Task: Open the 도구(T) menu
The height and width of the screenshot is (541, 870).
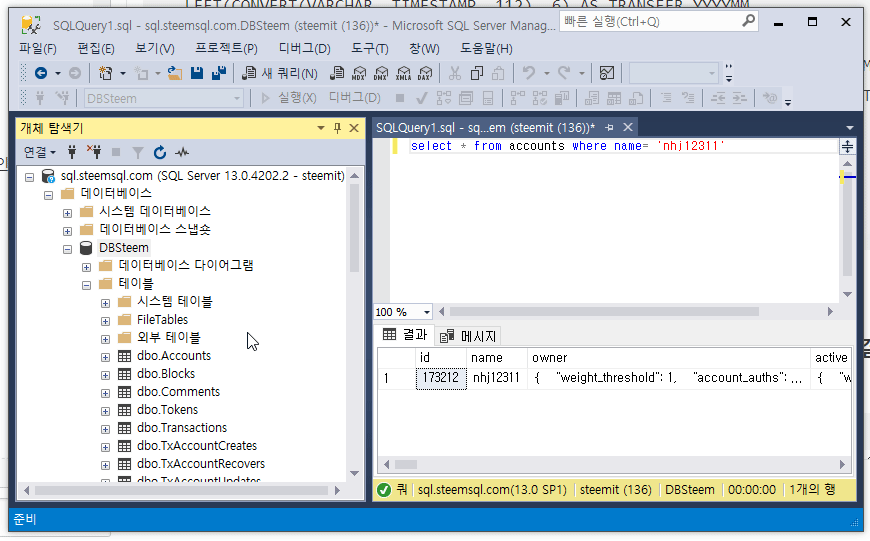Action: pos(370,49)
